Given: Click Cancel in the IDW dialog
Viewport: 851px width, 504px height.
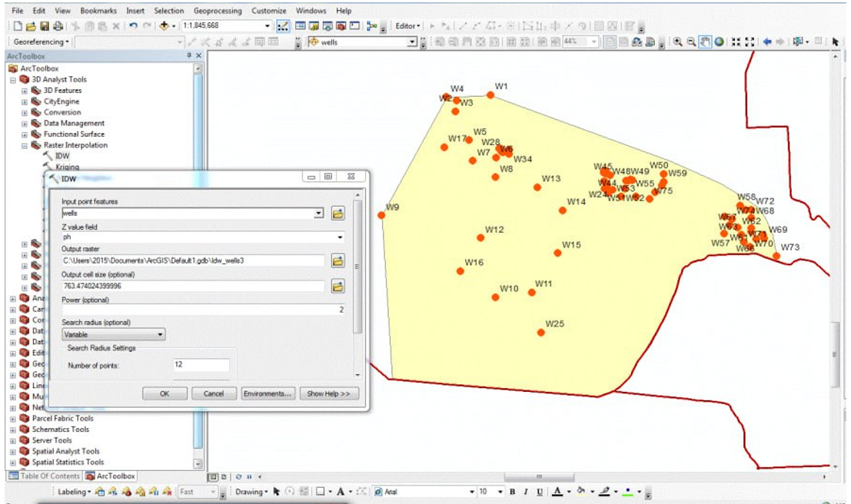Looking at the screenshot, I should pyautogui.click(x=214, y=394).
